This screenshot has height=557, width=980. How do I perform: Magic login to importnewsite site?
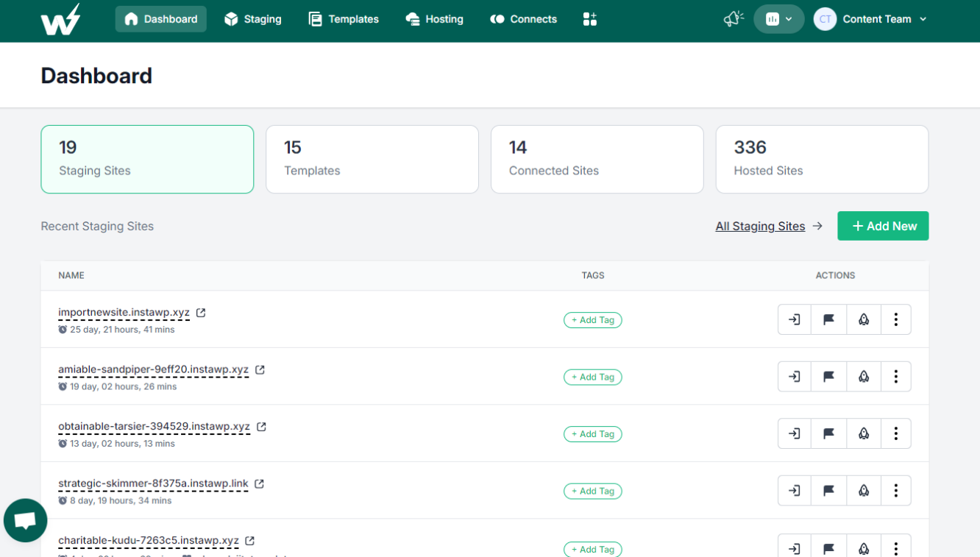(795, 319)
